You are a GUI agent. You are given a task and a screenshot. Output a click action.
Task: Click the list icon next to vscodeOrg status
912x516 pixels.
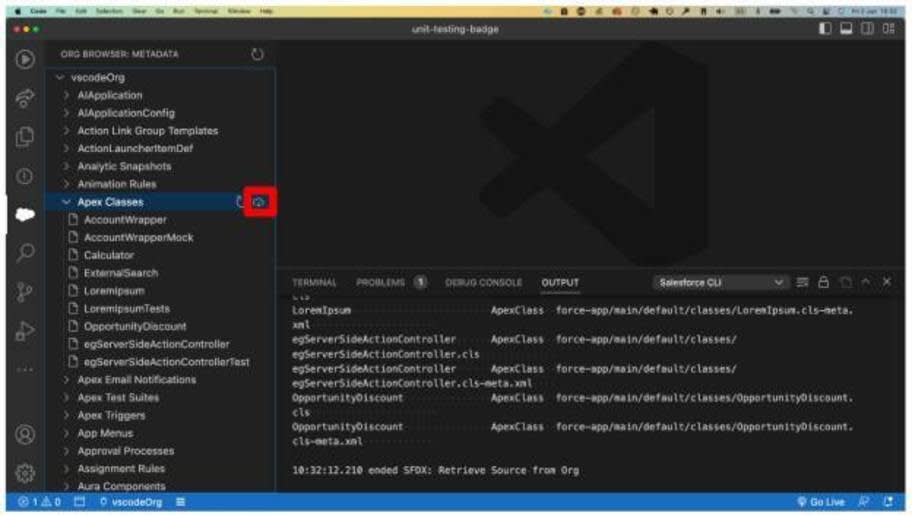[181, 502]
